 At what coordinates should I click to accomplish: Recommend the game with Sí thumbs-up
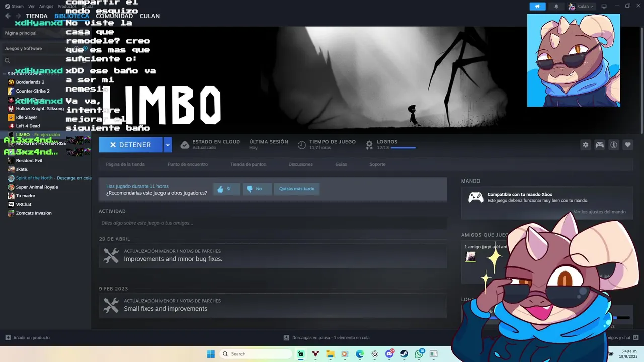[x=226, y=189]
